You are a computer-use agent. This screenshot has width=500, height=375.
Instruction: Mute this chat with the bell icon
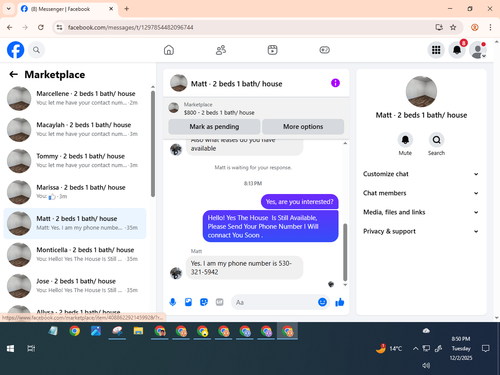pyautogui.click(x=405, y=140)
